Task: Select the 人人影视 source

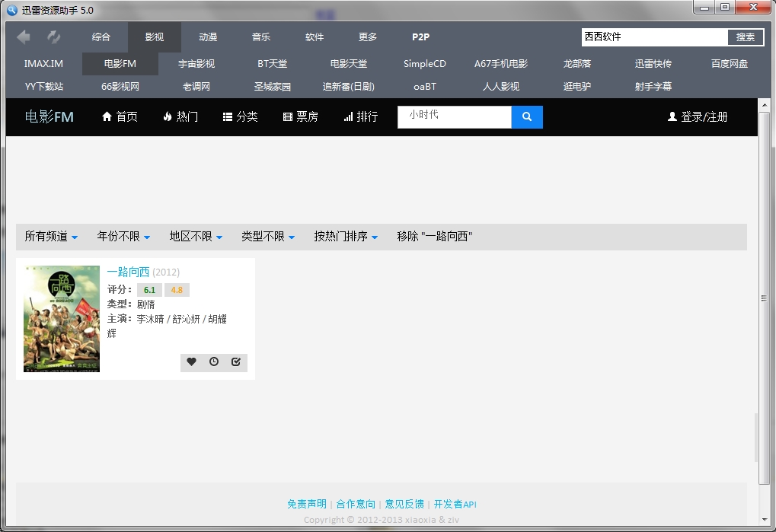Action: point(501,87)
